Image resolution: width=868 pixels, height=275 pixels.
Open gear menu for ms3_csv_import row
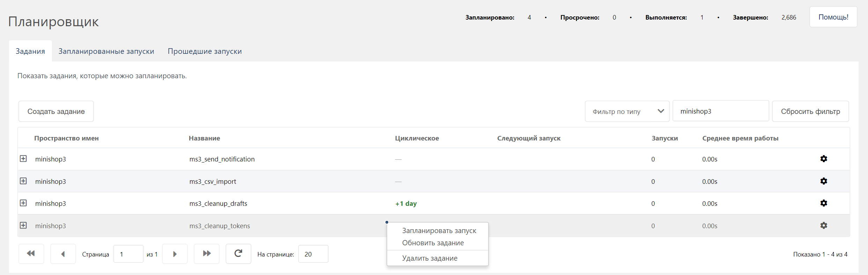[824, 181]
